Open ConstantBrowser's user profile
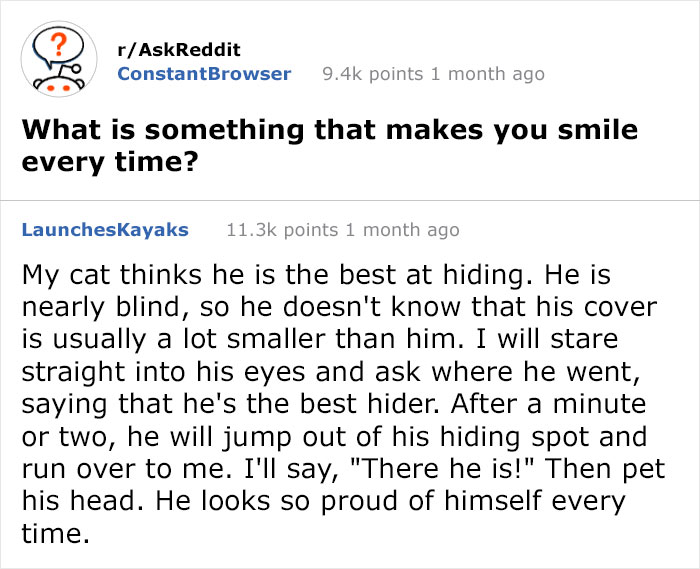 tap(204, 74)
